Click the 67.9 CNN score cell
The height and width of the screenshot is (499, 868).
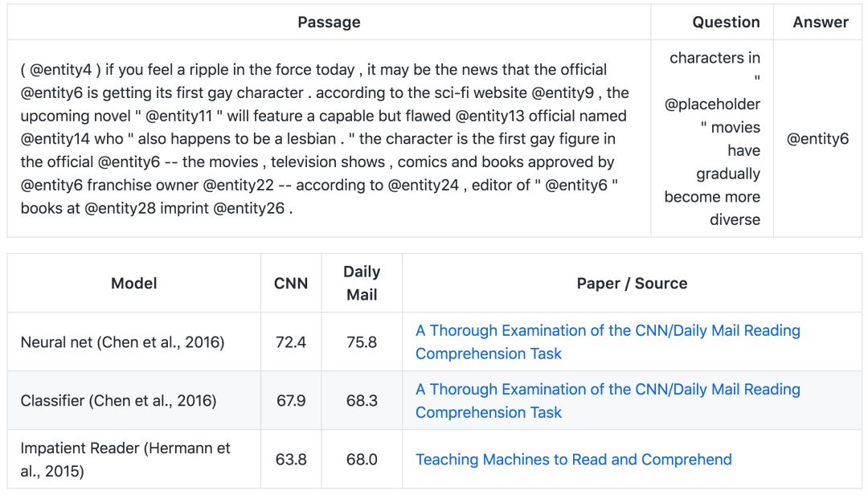(291, 400)
